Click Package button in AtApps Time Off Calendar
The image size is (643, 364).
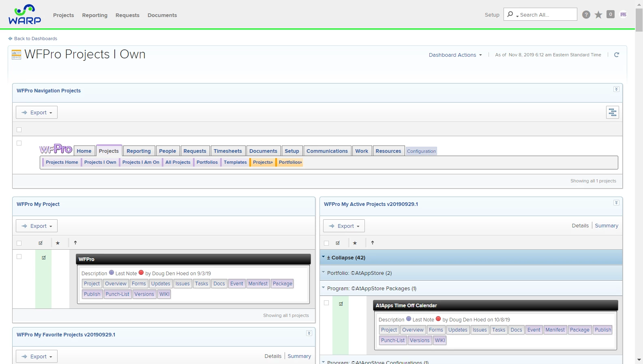pos(580,330)
